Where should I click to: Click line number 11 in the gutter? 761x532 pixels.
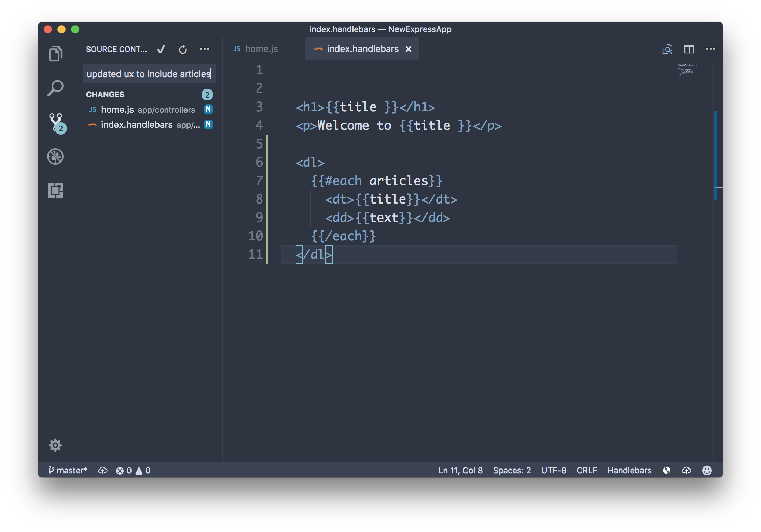256,254
